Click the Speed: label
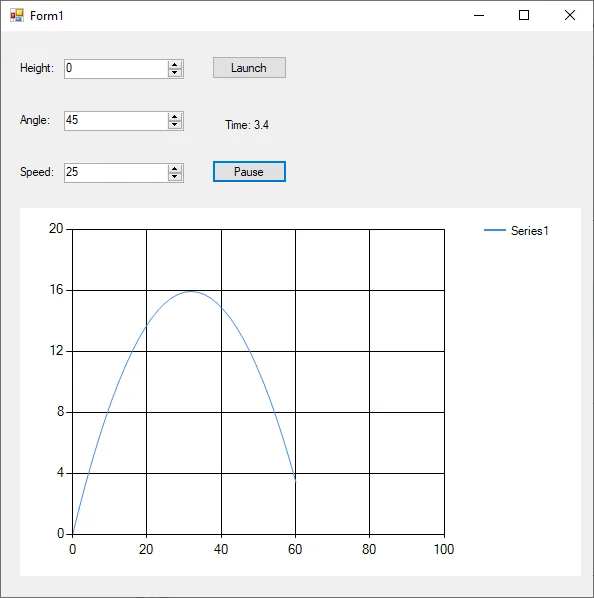Image resolution: width=594 pixels, height=598 pixels. click(37, 172)
